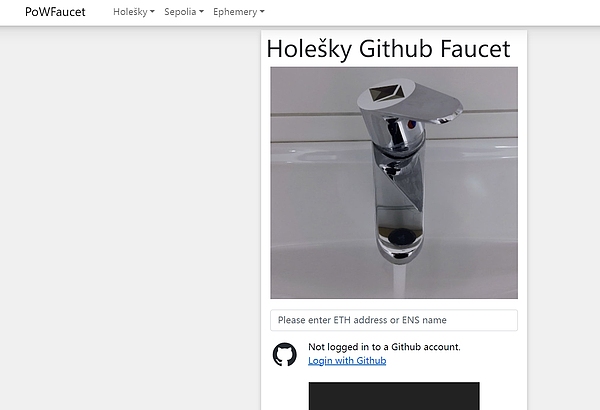Click the black captcha box below login

[394, 396]
